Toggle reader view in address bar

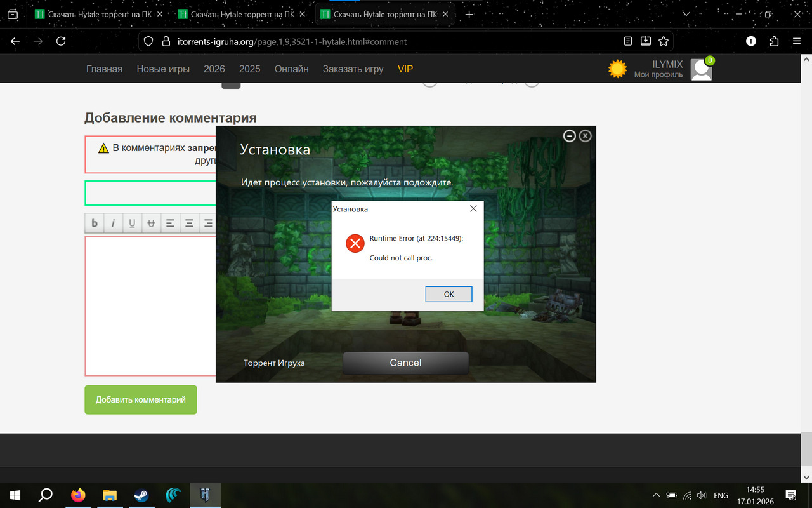[628, 41]
